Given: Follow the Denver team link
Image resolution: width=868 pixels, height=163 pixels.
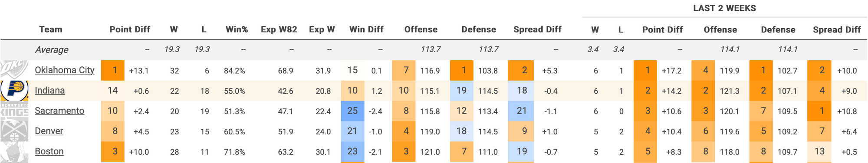Looking at the screenshot, I should (x=49, y=131).
